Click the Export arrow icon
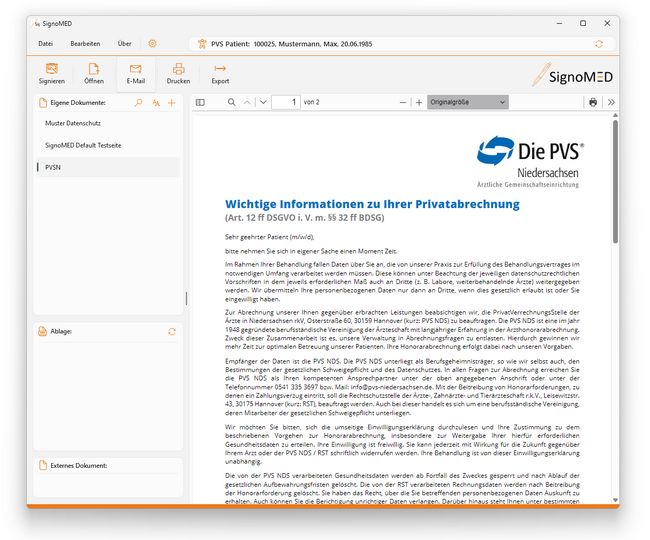 (x=220, y=68)
